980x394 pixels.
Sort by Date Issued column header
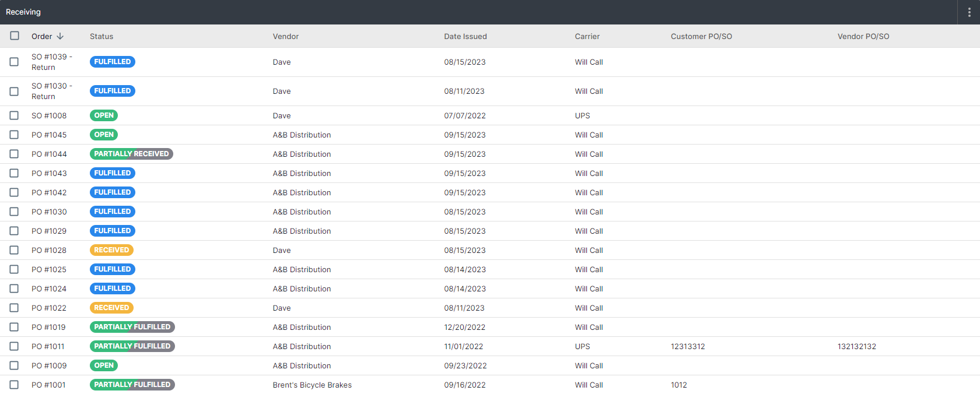pos(465,36)
